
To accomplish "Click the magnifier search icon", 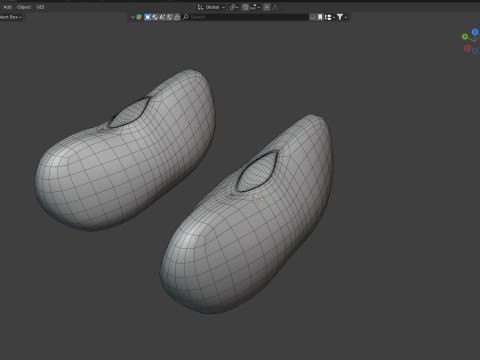I will pos(186,17).
